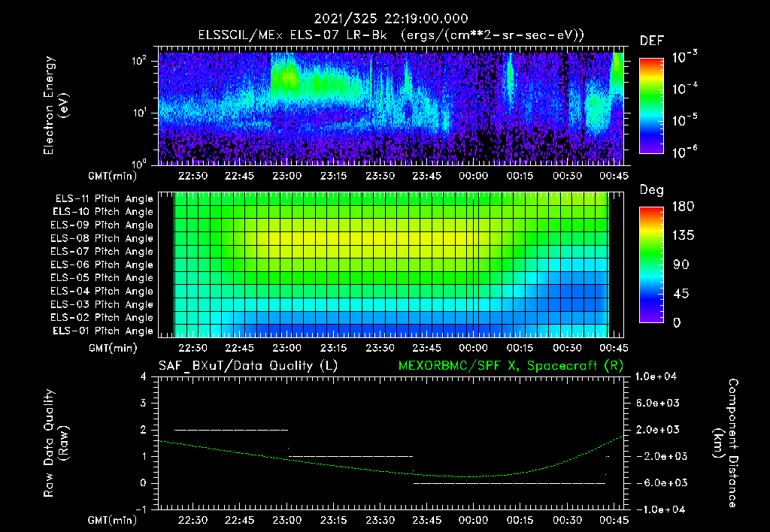Click the 23:00 tick under the electron spectrogram
The height and width of the screenshot is (532, 770).
[x=286, y=176]
